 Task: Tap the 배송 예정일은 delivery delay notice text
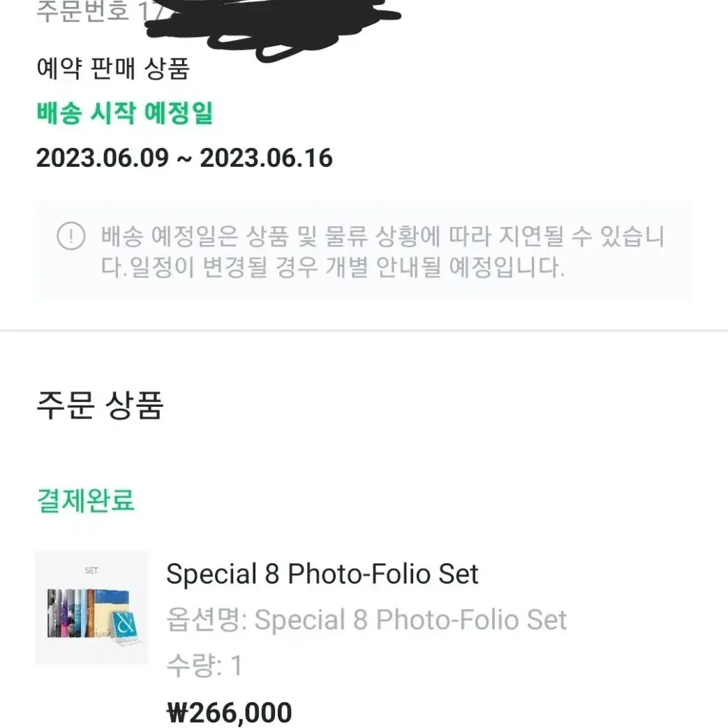[x=383, y=251]
